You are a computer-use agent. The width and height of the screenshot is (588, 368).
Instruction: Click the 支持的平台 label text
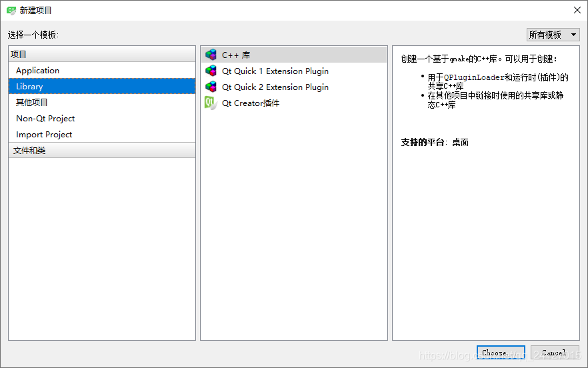coord(423,142)
